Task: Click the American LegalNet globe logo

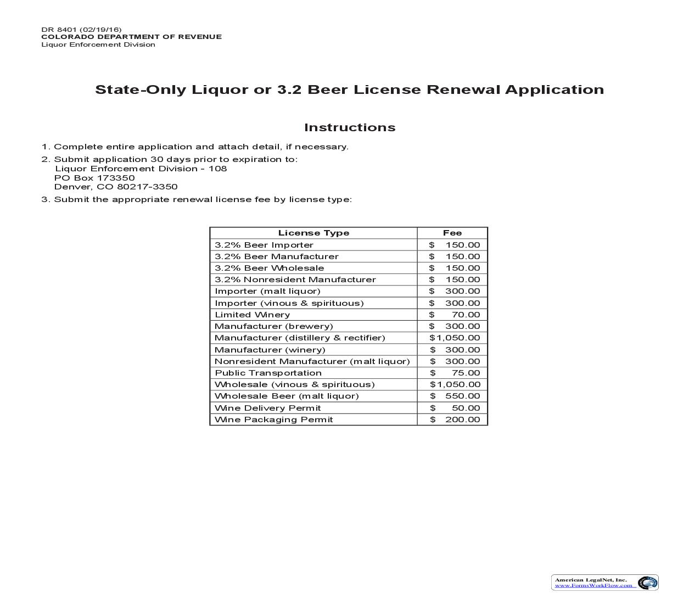Action: 647,583
